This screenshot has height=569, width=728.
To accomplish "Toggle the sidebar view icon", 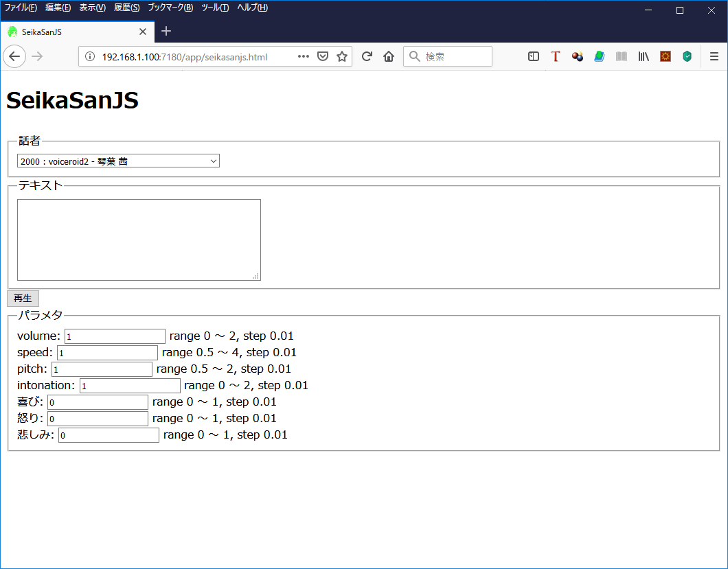I will click(534, 56).
